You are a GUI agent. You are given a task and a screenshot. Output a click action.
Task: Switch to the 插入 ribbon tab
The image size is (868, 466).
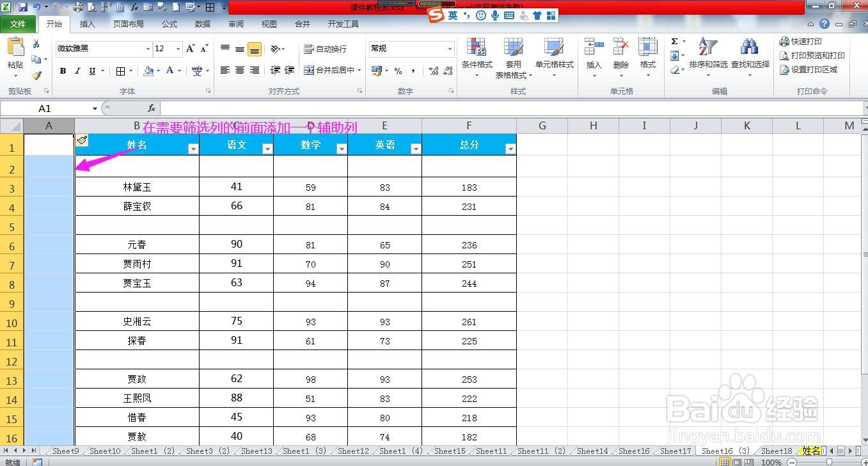pos(87,24)
